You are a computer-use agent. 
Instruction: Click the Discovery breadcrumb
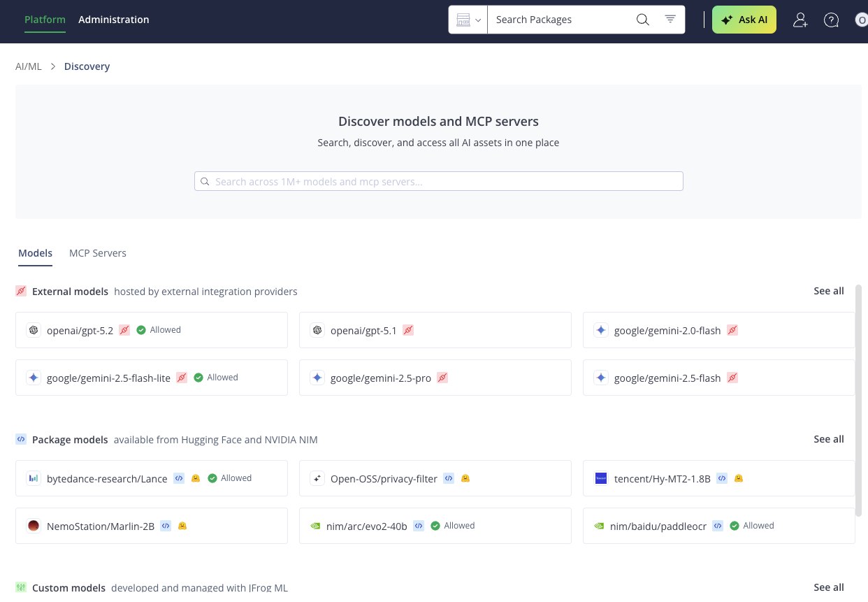click(x=87, y=66)
